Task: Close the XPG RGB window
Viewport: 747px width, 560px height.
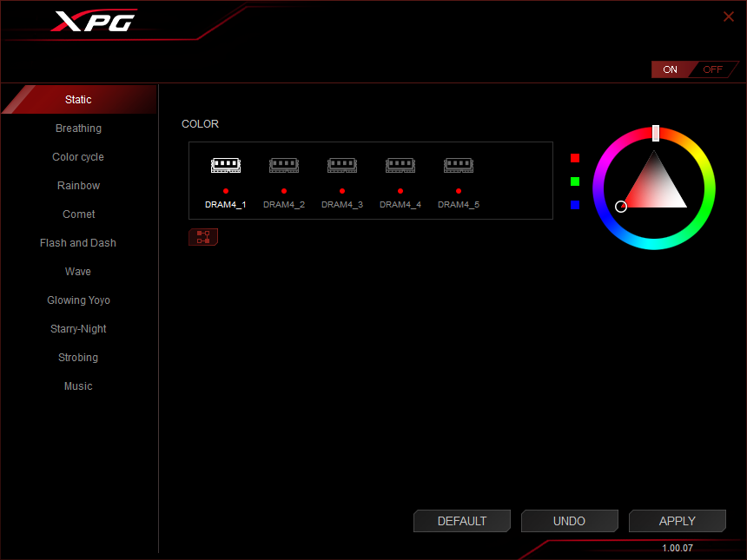Action: [729, 16]
